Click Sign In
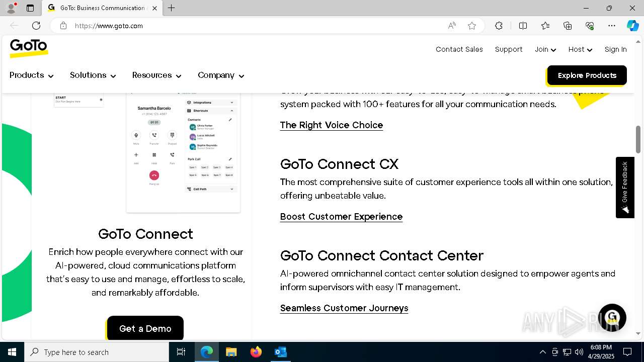The image size is (644, 362). [x=615, y=49]
